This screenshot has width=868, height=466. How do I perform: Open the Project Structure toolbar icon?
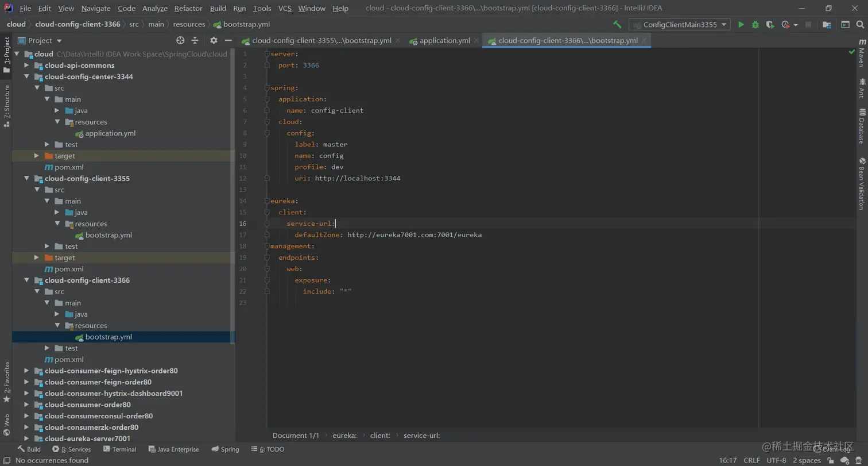tap(827, 25)
